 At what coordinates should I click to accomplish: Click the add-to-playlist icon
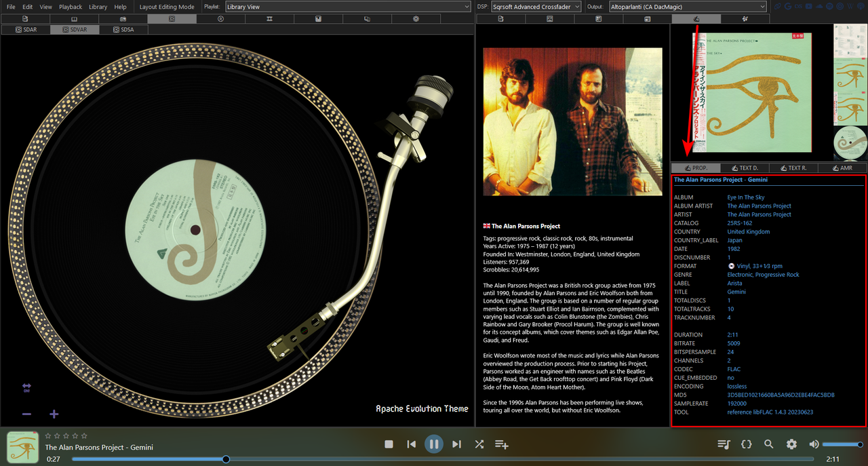[502, 444]
